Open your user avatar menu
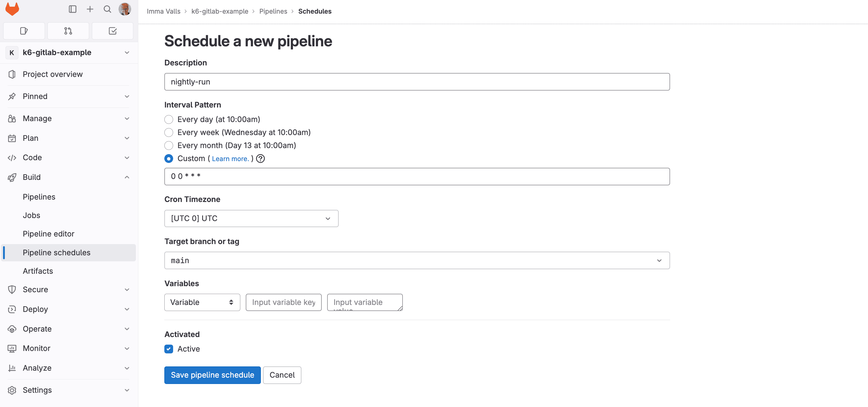868x407 pixels. 125,9
